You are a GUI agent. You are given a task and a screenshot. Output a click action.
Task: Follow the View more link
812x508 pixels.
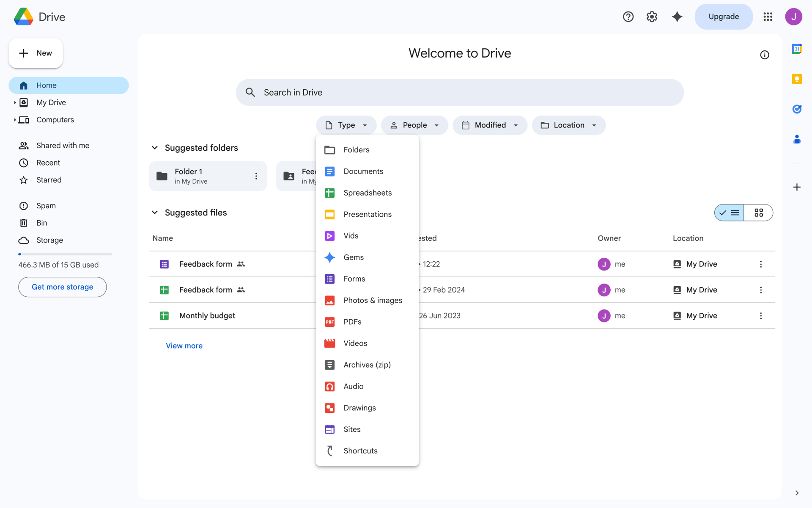[184, 346]
